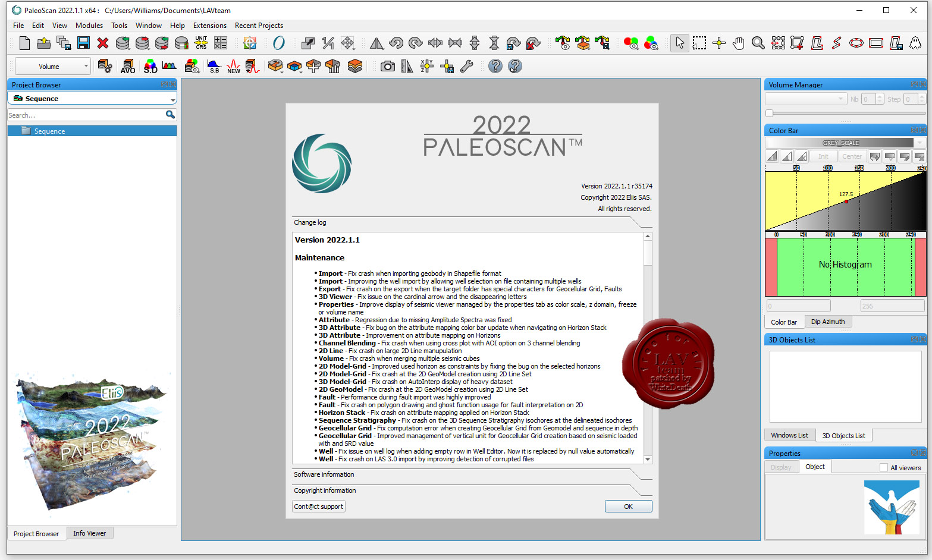Click the S.B histogram icon

pyautogui.click(x=214, y=66)
